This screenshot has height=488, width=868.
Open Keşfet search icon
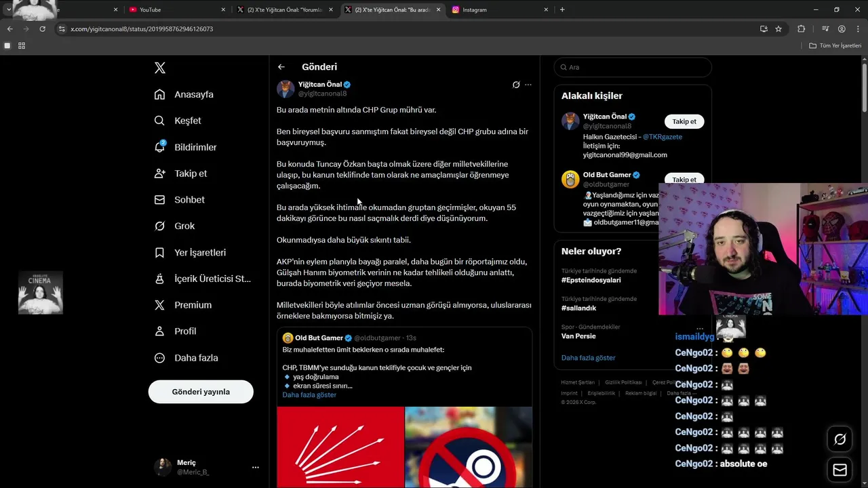click(159, 121)
